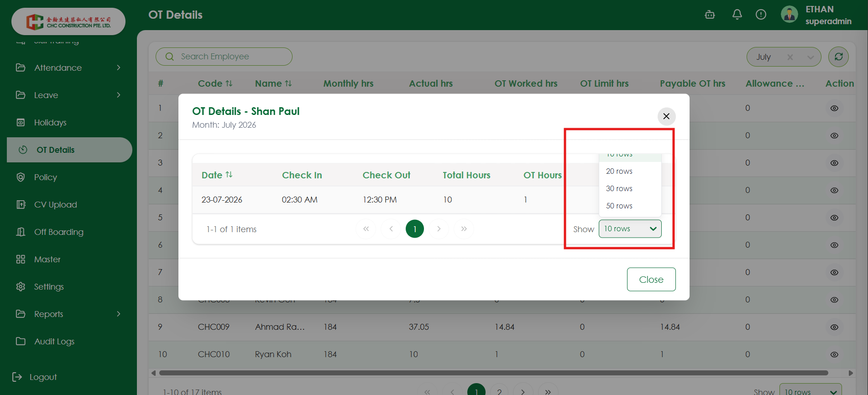
Task: Go to modal's last page double-arrow
Action: coord(464,229)
